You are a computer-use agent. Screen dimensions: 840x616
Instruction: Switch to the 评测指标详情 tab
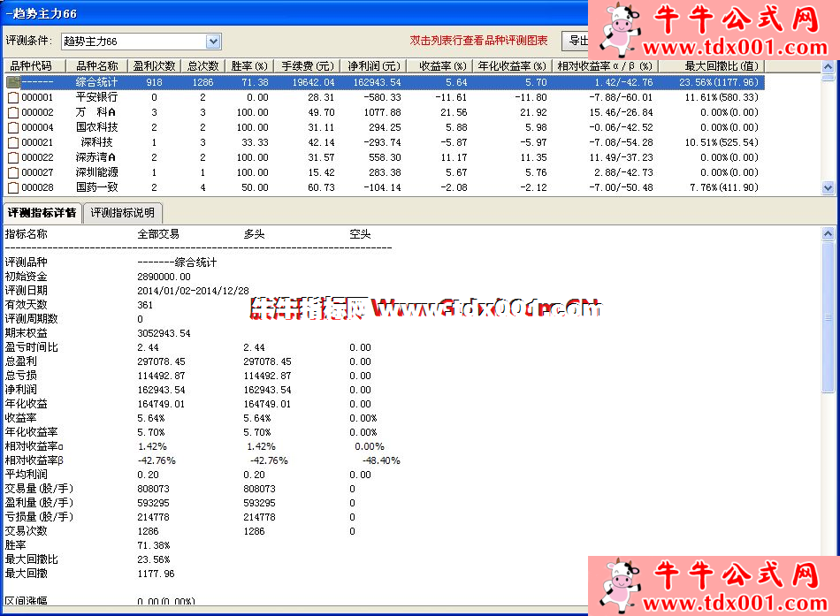pyautogui.click(x=42, y=213)
